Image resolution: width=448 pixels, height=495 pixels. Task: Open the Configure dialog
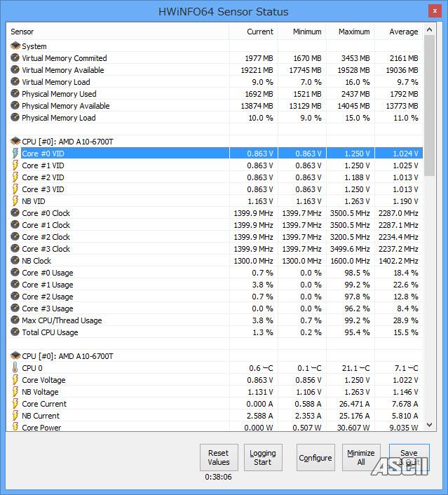tap(315, 457)
